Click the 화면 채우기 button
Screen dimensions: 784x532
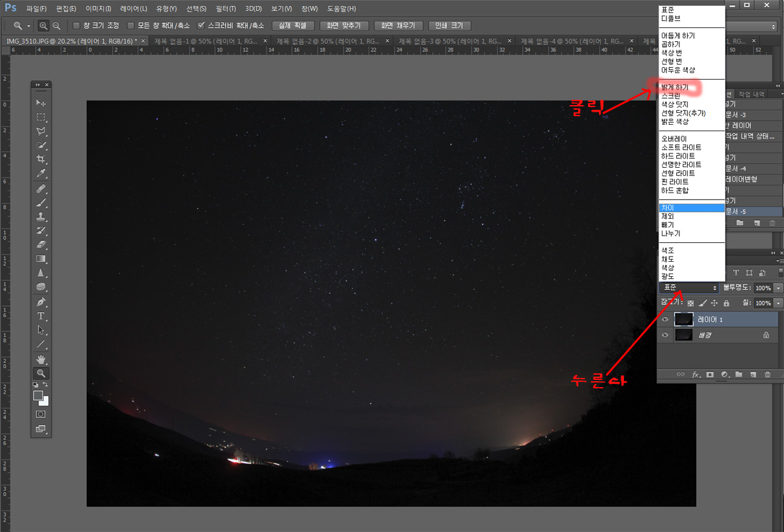(x=399, y=25)
